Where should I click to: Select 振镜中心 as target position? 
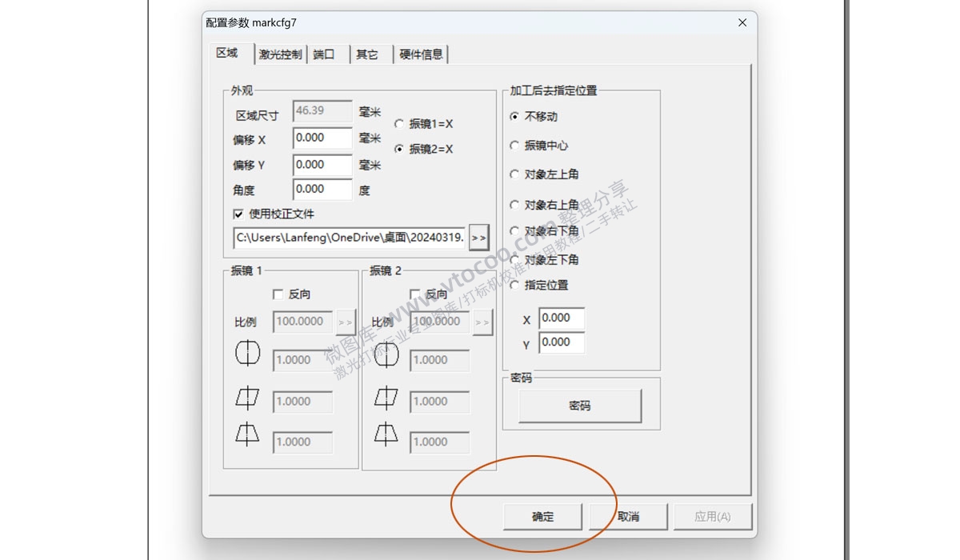(513, 146)
